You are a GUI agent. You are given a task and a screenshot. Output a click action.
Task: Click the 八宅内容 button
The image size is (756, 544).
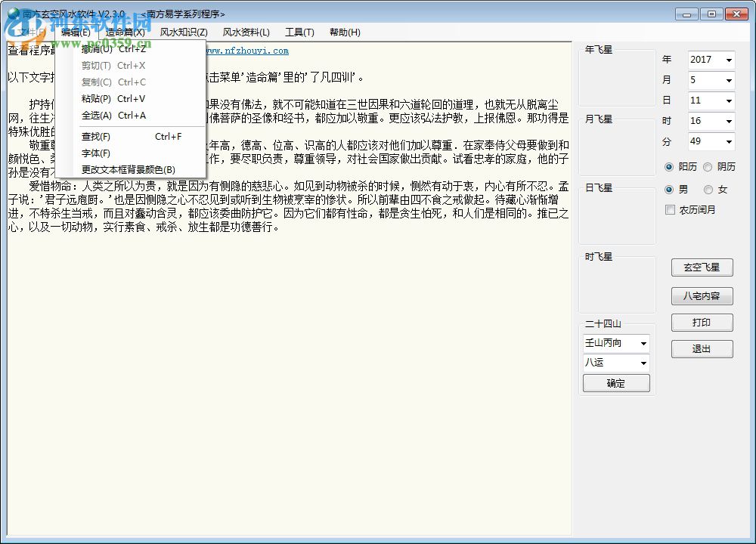[x=702, y=295]
